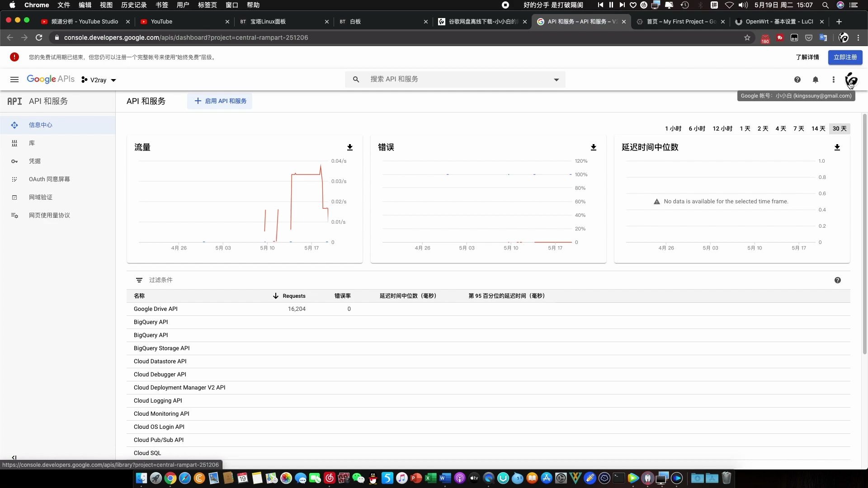Open the help question mark icon
Screen dimensions: 868x488
pyautogui.click(x=797, y=80)
